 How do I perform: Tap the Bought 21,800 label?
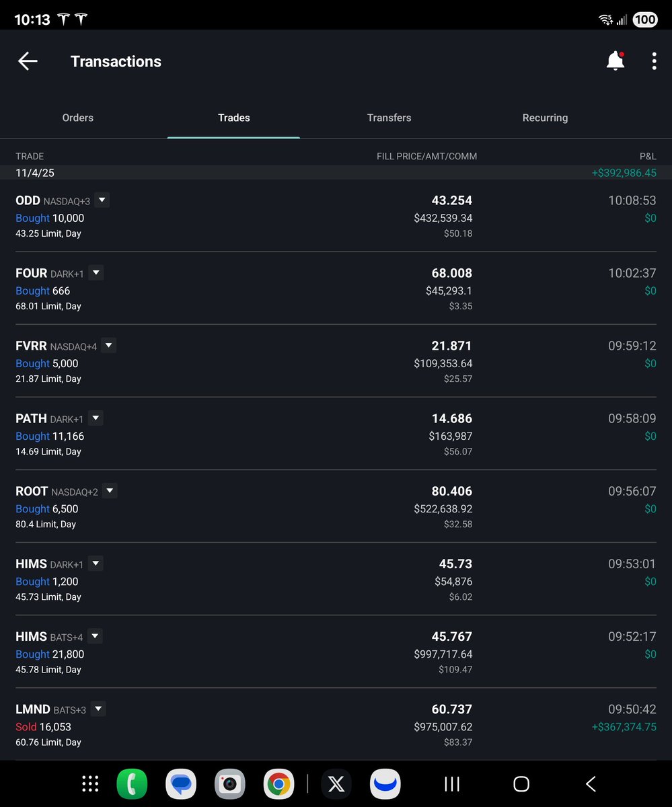[50, 654]
